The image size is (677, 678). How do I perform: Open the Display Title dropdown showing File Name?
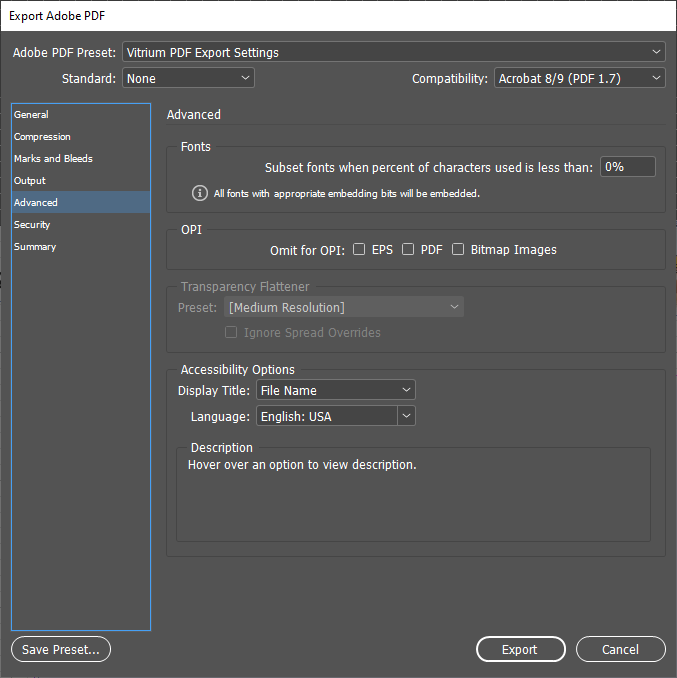pos(336,390)
